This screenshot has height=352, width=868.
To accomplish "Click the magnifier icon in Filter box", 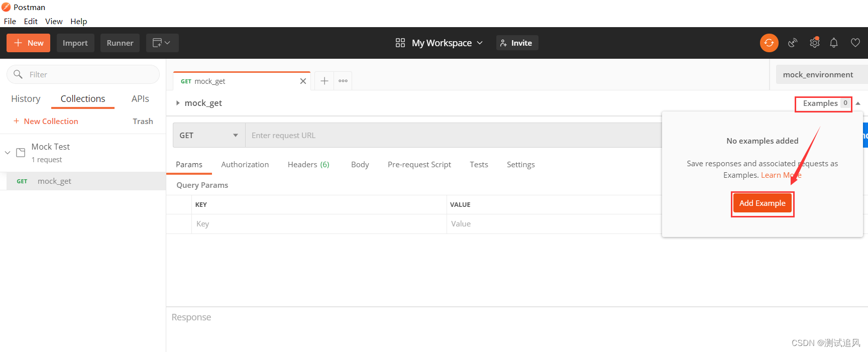I will (x=18, y=74).
